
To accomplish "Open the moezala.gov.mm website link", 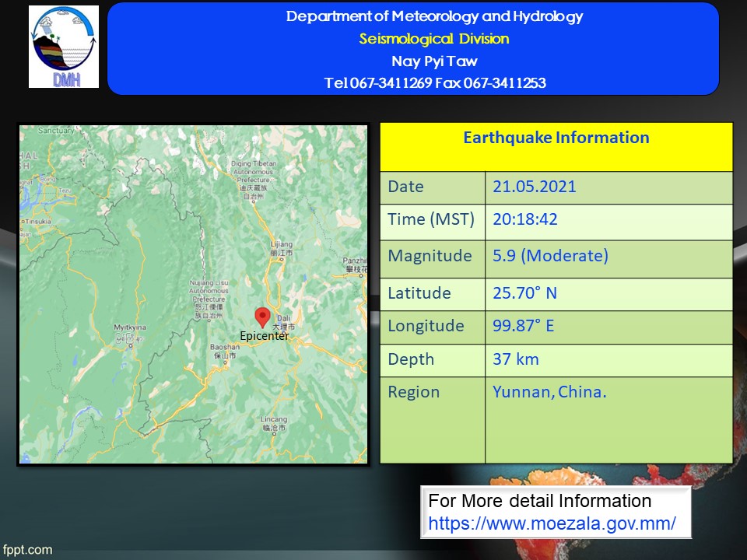I will [552, 523].
